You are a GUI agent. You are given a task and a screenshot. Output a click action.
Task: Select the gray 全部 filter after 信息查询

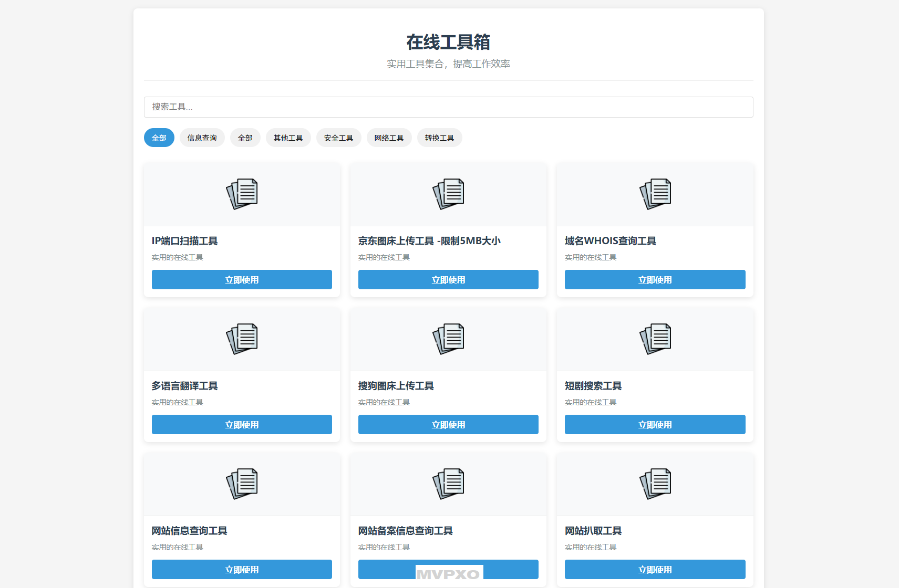pyautogui.click(x=245, y=138)
